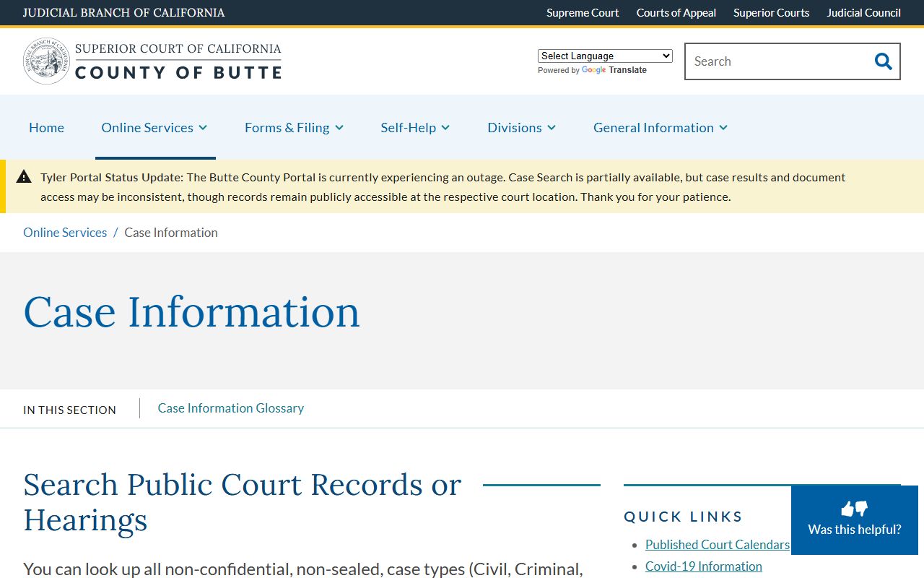This screenshot has height=578, width=924.
Task: Go to the Home page
Action: [x=46, y=127]
